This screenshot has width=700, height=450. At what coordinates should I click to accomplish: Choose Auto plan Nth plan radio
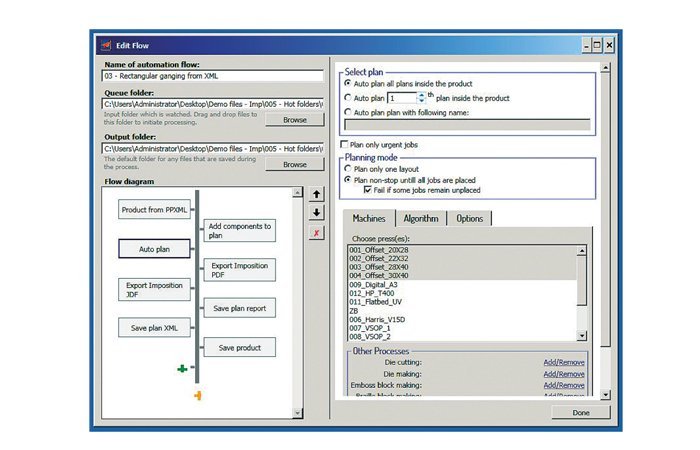click(348, 97)
